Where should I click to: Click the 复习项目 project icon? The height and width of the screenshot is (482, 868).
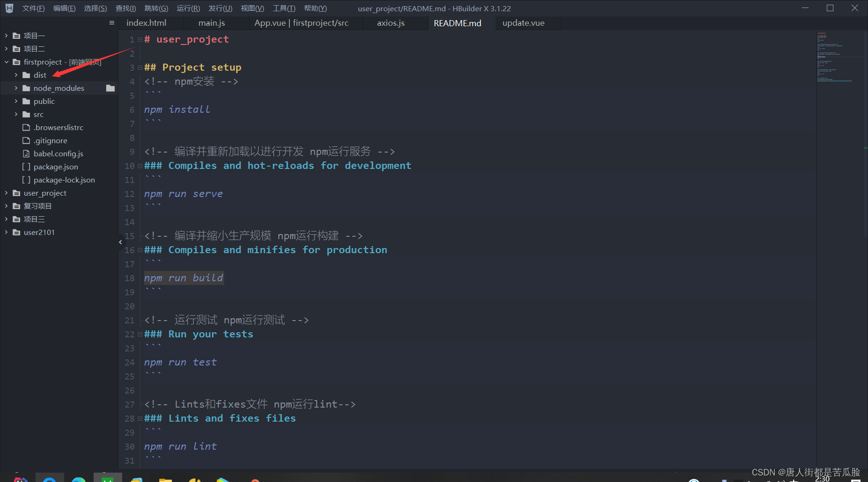tap(16, 206)
